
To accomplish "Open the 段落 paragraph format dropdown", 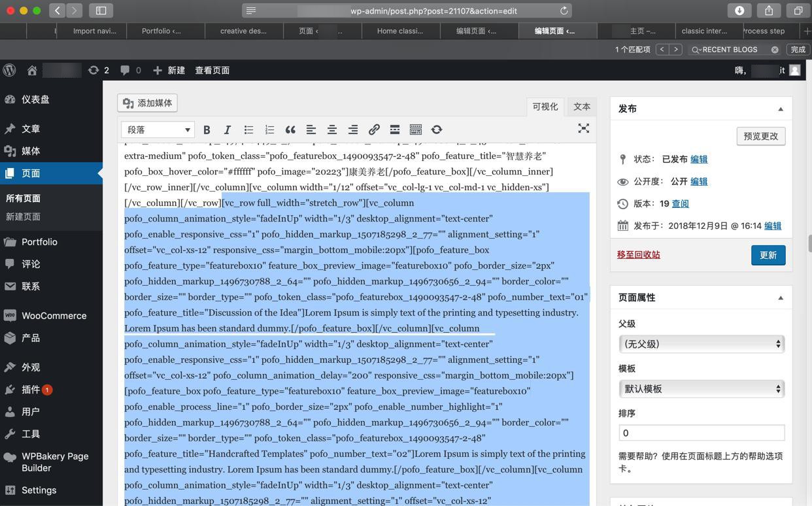I will click(158, 129).
